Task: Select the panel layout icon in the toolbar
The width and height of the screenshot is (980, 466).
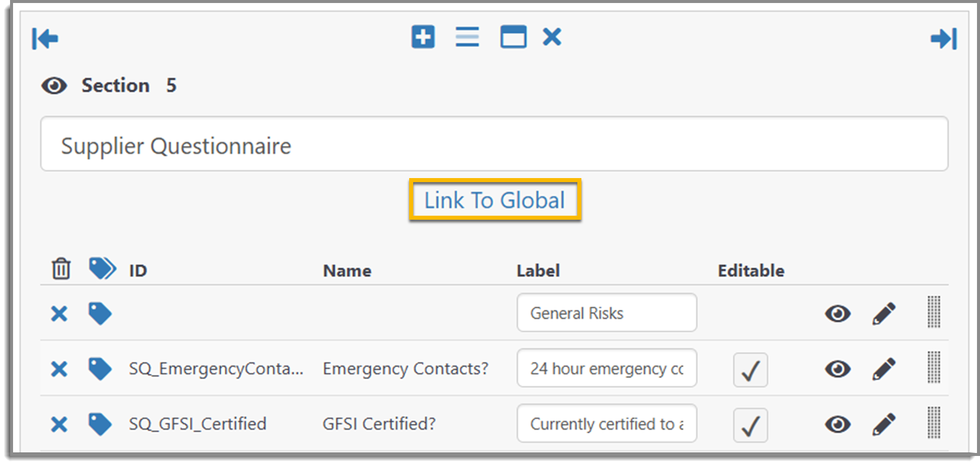Action: point(513,37)
